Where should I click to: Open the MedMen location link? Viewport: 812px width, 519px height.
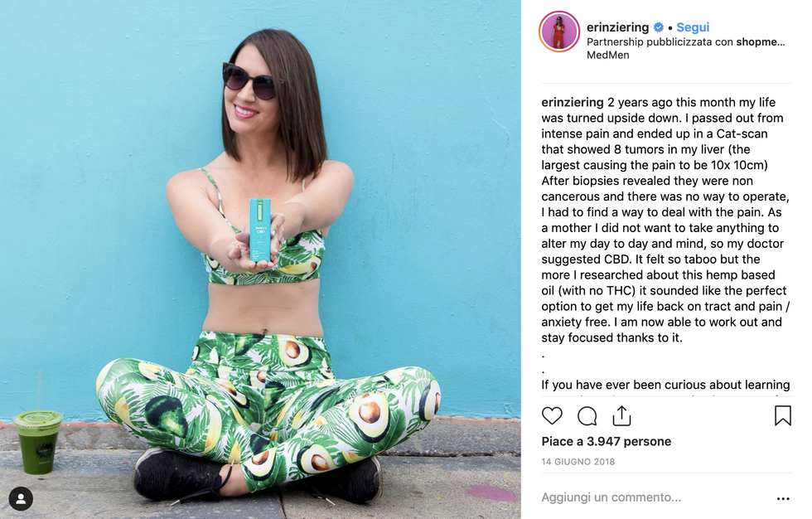coord(608,55)
